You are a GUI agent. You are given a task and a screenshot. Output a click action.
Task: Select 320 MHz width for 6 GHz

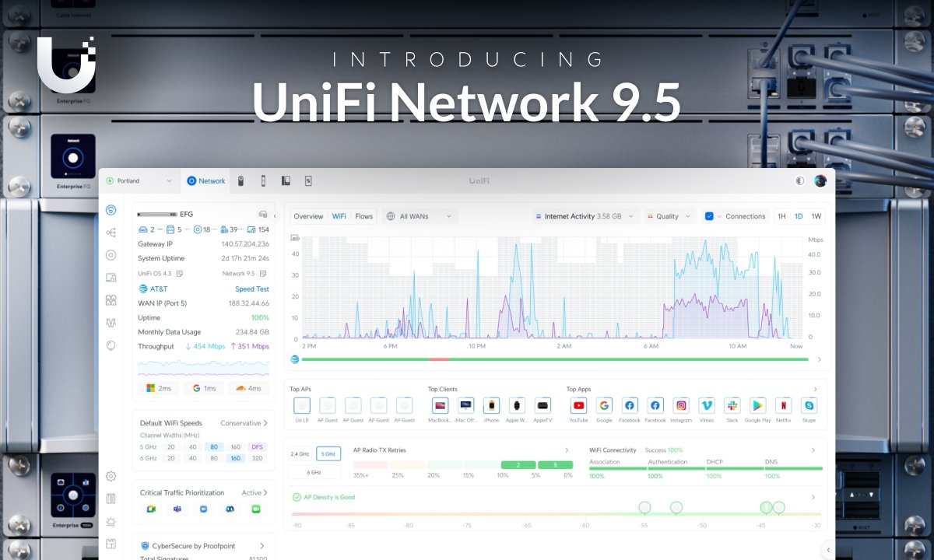tap(258, 458)
